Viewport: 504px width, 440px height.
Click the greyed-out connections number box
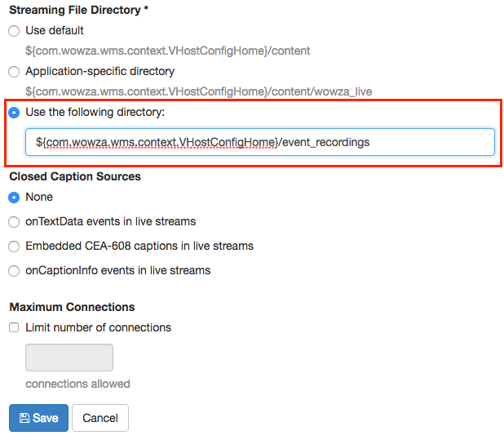[69, 358]
